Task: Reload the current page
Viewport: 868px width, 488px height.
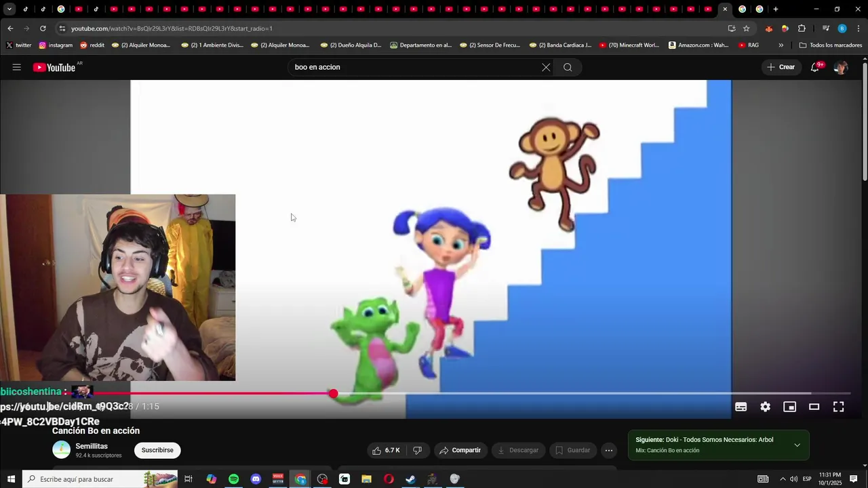Action: (43, 28)
